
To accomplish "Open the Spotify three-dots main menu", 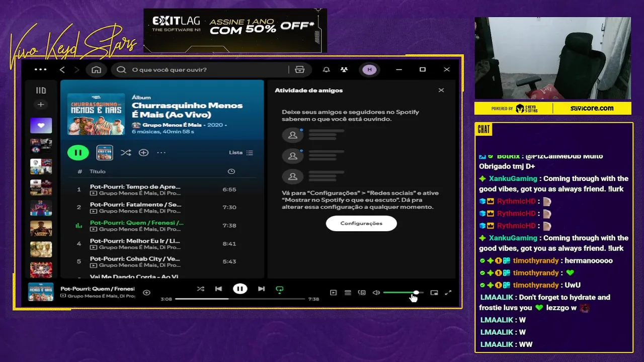I will [40, 69].
